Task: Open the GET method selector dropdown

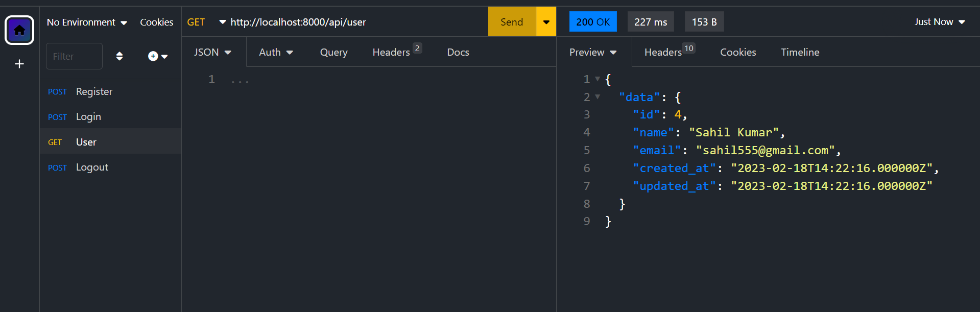Action: coord(204,22)
